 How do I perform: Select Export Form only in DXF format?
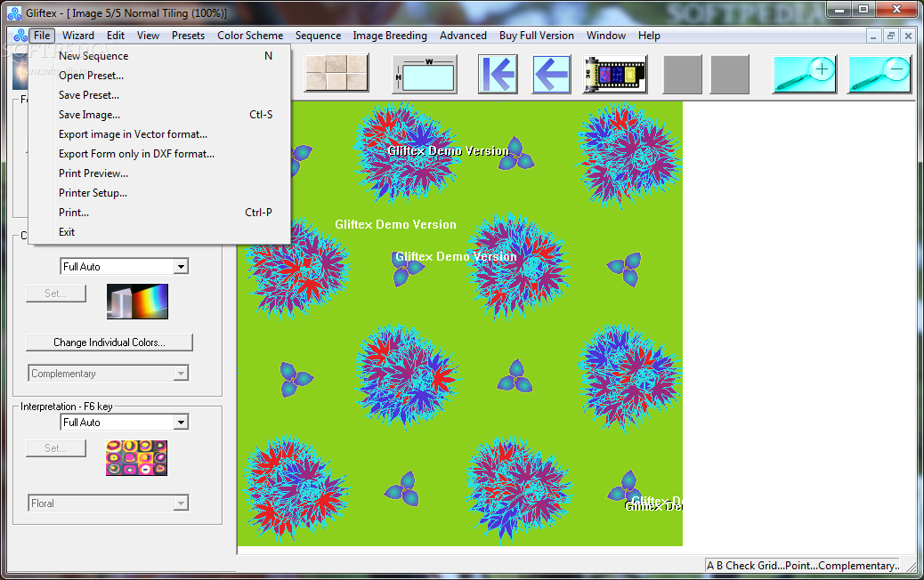tap(159, 154)
